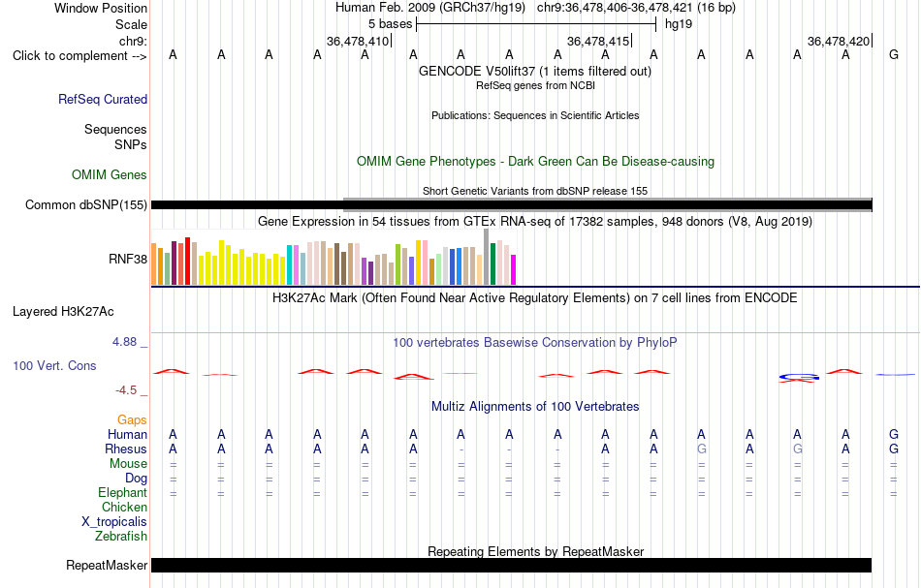Click the 36,478,415 ruler position
The image size is (921, 588).
(x=598, y=41)
